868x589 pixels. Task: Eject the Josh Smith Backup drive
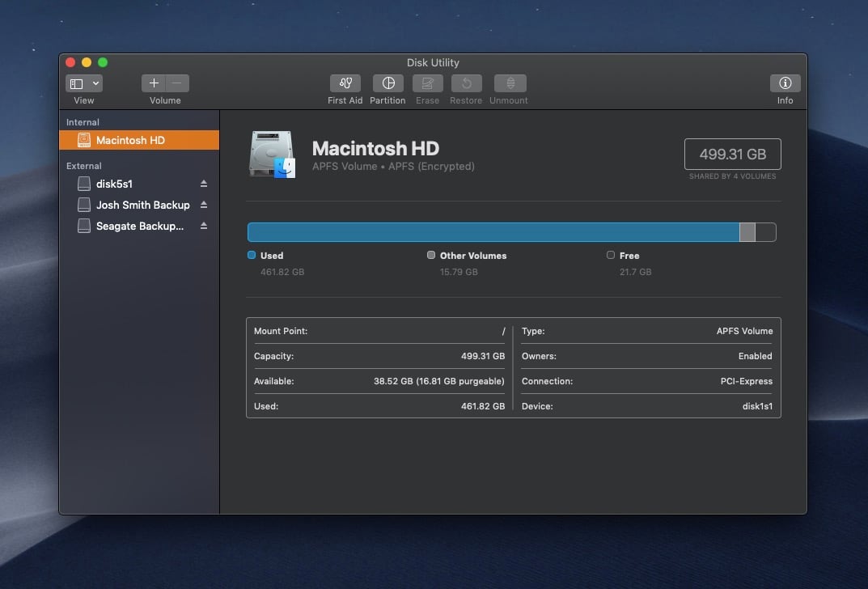pyautogui.click(x=204, y=205)
